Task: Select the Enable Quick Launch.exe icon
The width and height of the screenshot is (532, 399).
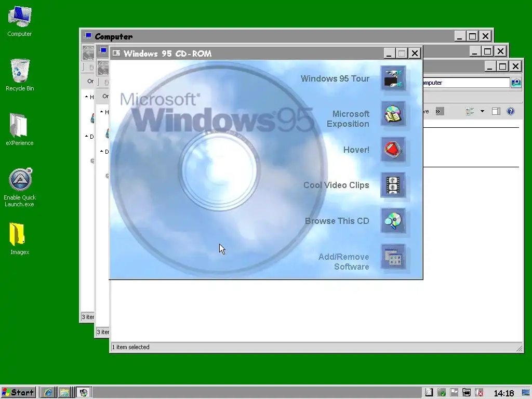Action: tap(20, 187)
